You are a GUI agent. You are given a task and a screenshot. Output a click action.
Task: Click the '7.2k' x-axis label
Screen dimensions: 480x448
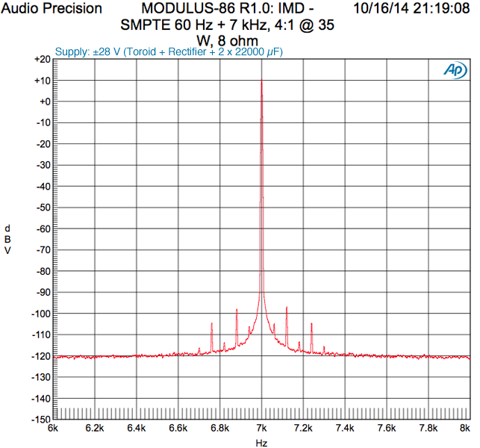(303, 428)
